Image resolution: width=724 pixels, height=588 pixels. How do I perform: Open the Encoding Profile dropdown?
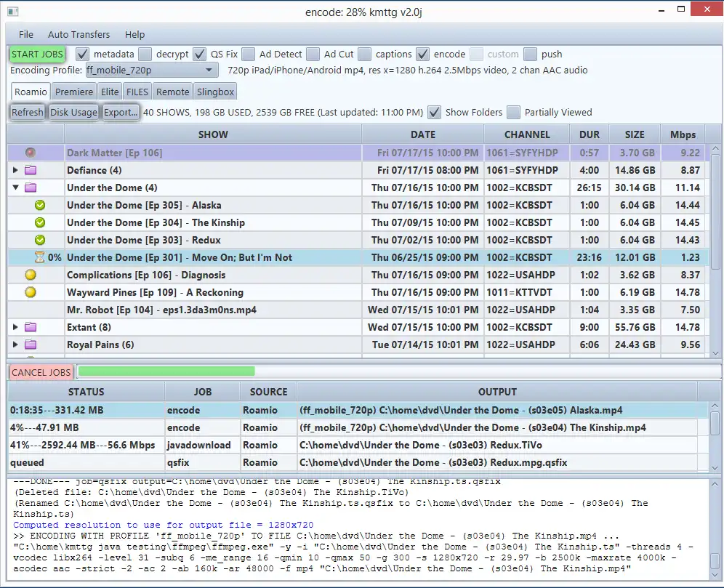tap(209, 71)
